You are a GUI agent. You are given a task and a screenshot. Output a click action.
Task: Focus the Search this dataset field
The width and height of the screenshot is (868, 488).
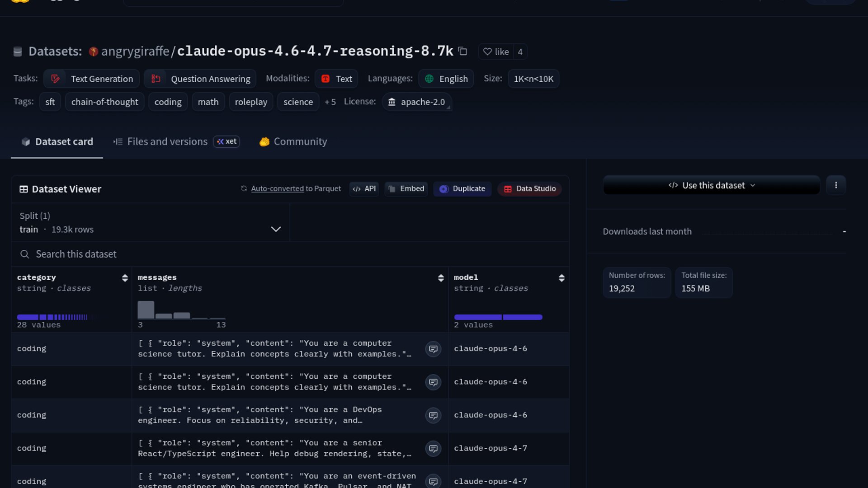(x=290, y=254)
